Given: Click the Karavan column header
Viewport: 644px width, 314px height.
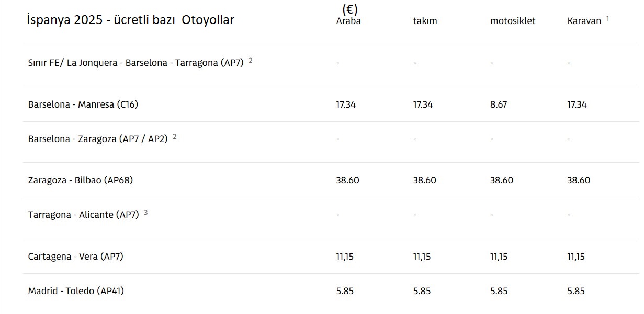Looking at the screenshot, I should [x=584, y=21].
